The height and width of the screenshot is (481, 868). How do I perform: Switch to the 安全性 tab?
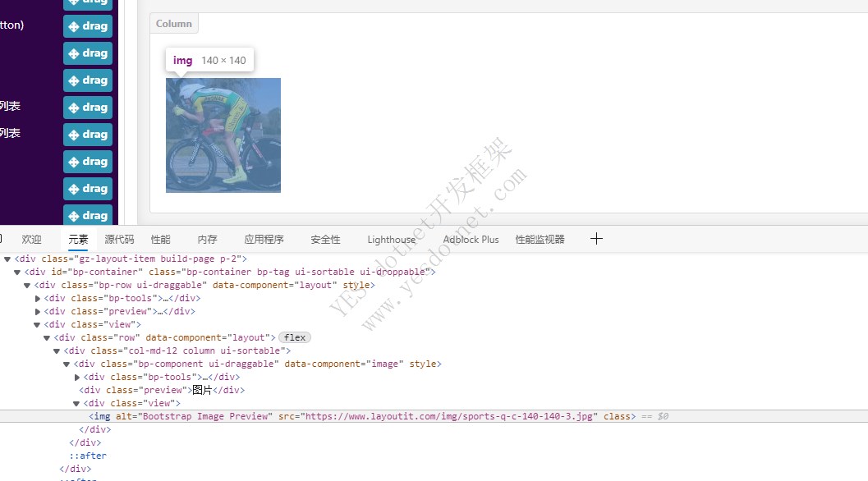click(325, 239)
